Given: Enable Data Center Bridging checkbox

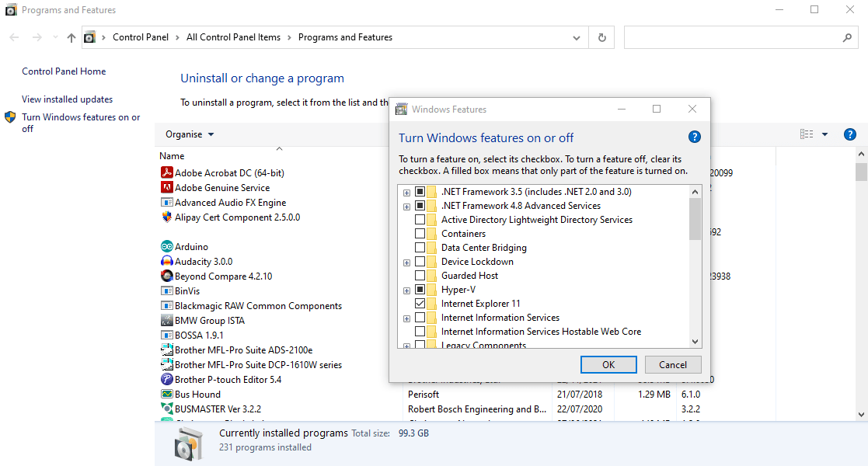Looking at the screenshot, I should click(x=420, y=248).
